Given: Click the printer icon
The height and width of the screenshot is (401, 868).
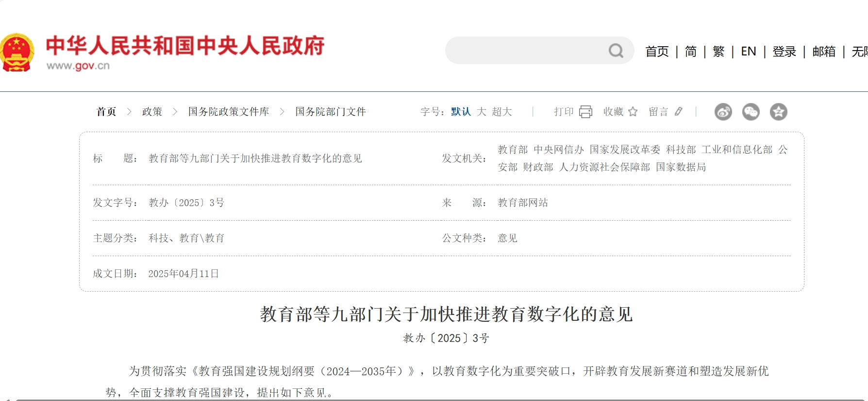Looking at the screenshot, I should (586, 112).
